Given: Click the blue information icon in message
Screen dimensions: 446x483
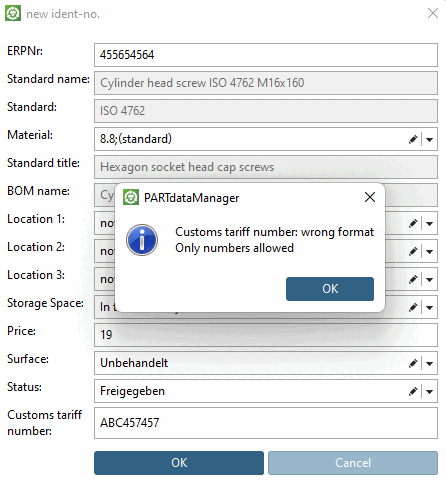Looking at the screenshot, I should (x=142, y=240).
